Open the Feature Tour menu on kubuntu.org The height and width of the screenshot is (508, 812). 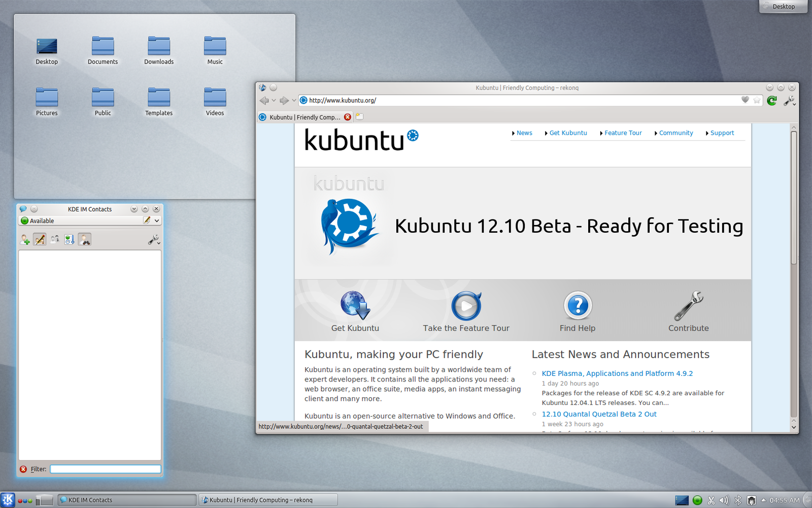[x=623, y=133]
